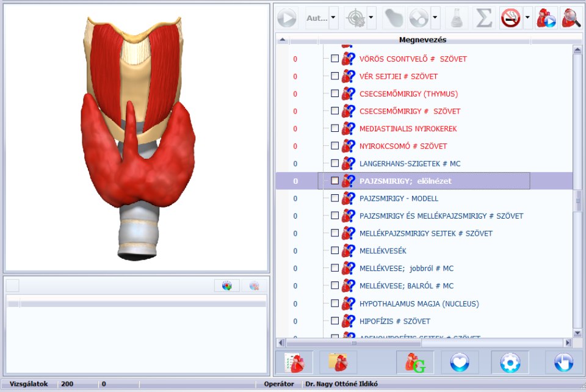Check the HIPOFÍZIS # SZÖVET checkbox
The width and height of the screenshot is (586, 392).
pos(335,321)
